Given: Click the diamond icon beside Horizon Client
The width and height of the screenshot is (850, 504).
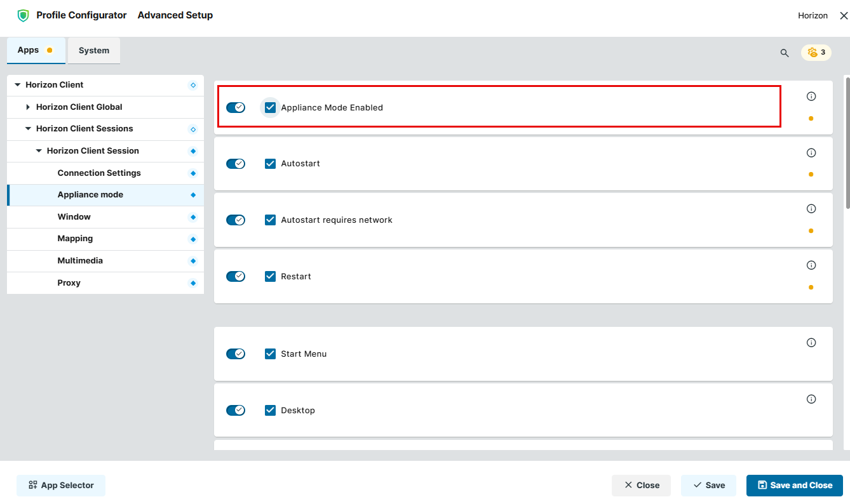Looking at the screenshot, I should point(193,85).
